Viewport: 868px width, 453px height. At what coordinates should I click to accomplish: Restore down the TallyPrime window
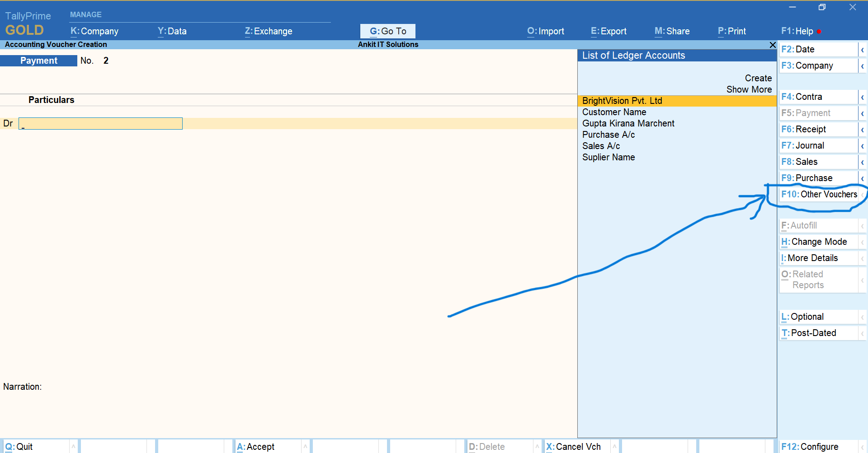pos(822,7)
